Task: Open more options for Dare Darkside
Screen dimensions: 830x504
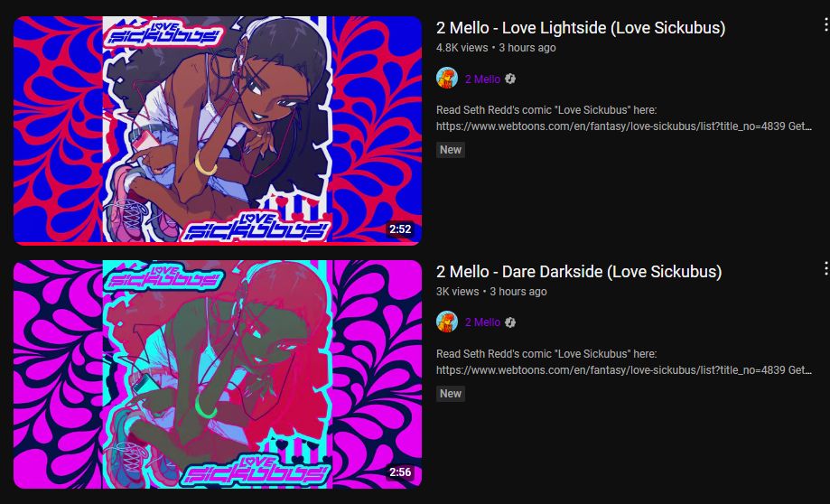Action: [x=825, y=268]
